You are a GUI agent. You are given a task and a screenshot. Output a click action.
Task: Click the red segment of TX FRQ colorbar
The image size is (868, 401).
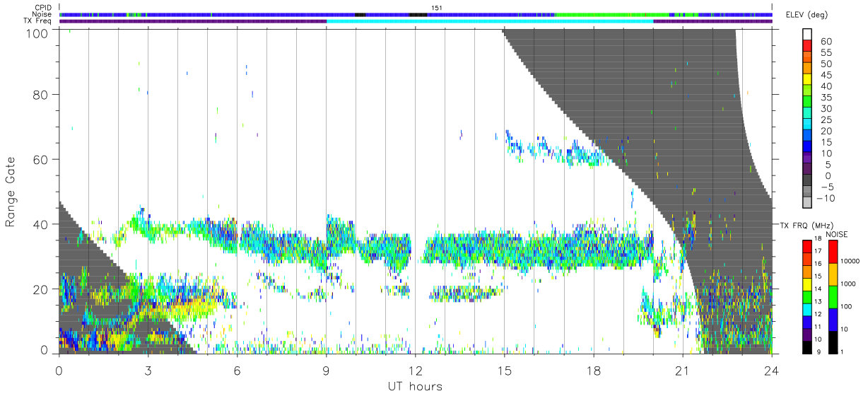tap(807, 247)
